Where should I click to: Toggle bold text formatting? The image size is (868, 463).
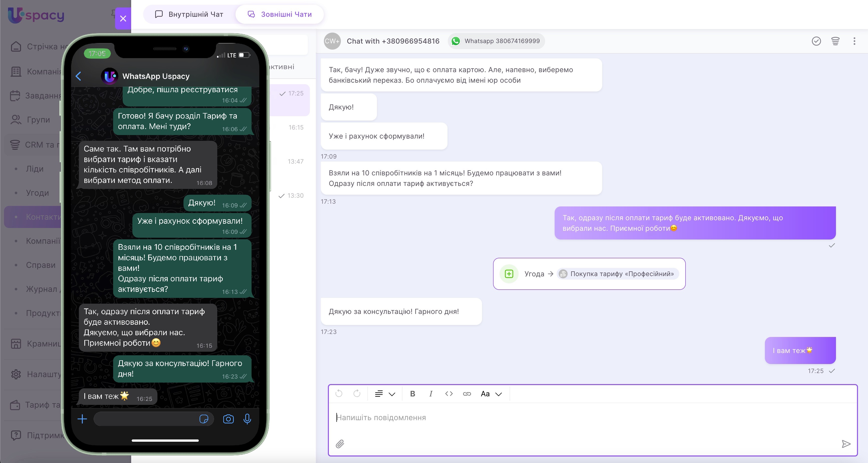point(412,394)
